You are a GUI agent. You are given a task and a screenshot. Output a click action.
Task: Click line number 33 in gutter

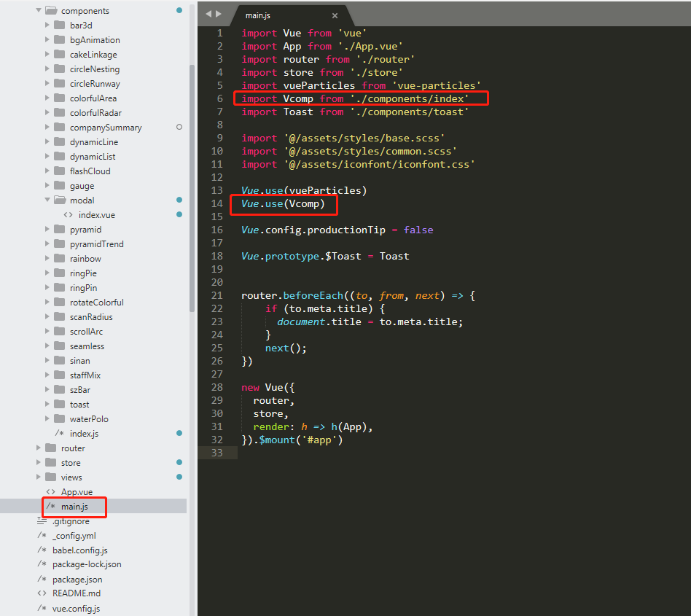click(216, 453)
